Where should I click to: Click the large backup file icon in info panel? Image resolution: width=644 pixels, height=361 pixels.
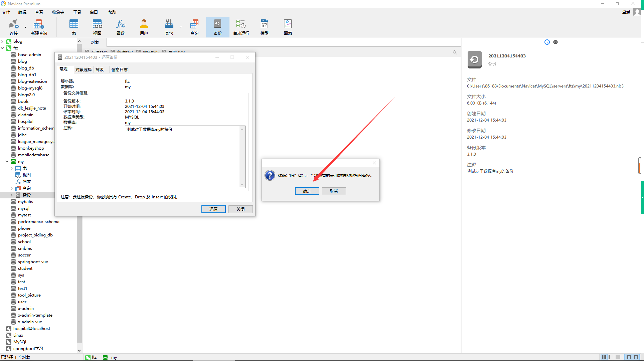coord(474,60)
